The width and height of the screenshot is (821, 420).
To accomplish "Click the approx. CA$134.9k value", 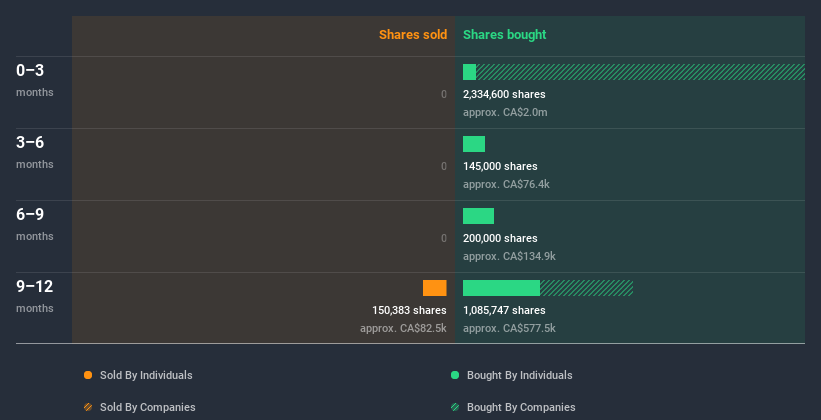I will coord(509,256).
